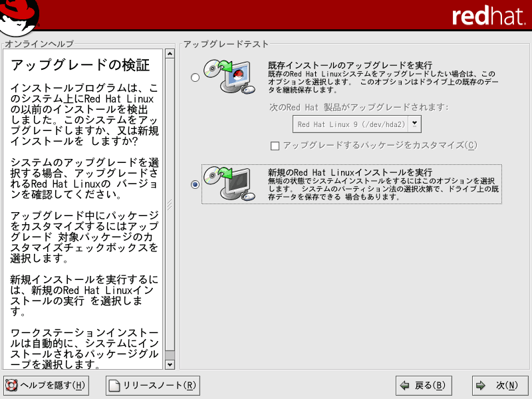The width and height of the screenshot is (532, 399).
Task: Click the lifebuoy icon on hide-help button
Action: pyautogui.click(x=11, y=386)
